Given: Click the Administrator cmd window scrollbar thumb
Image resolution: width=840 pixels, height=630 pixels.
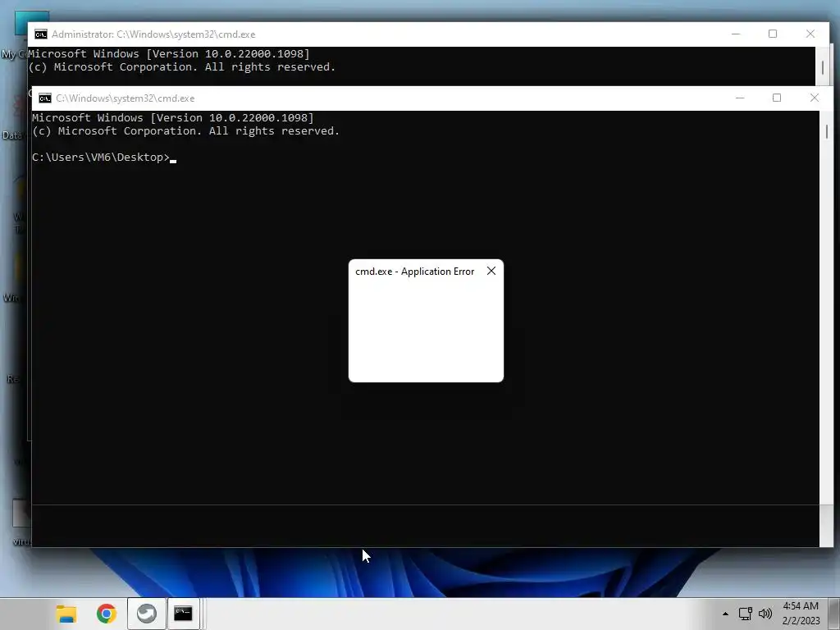Looking at the screenshot, I should click(x=822, y=67).
